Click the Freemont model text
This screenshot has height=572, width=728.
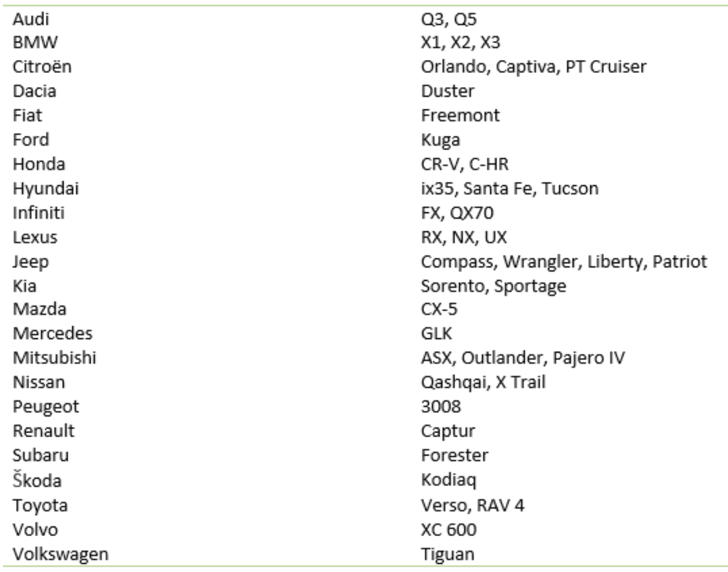(x=460, y=115)
